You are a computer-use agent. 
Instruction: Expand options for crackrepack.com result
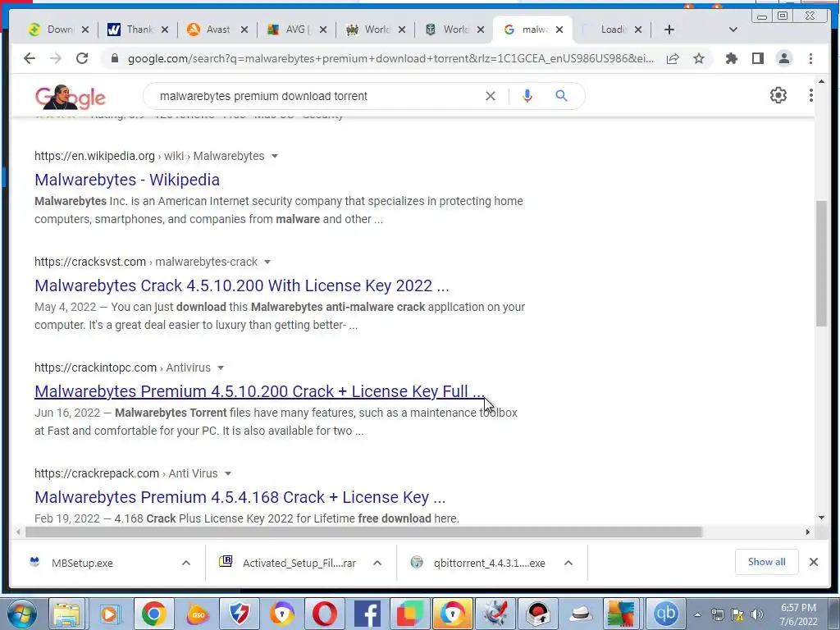[x=228, y=473]
